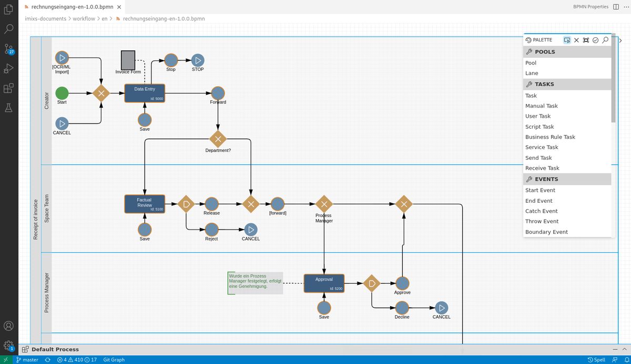The width and height of the screenshot is (631, 364).
Task: Open the zoom search tool in the Palette header
Action: pyautogui.click(x=605, y=40)
